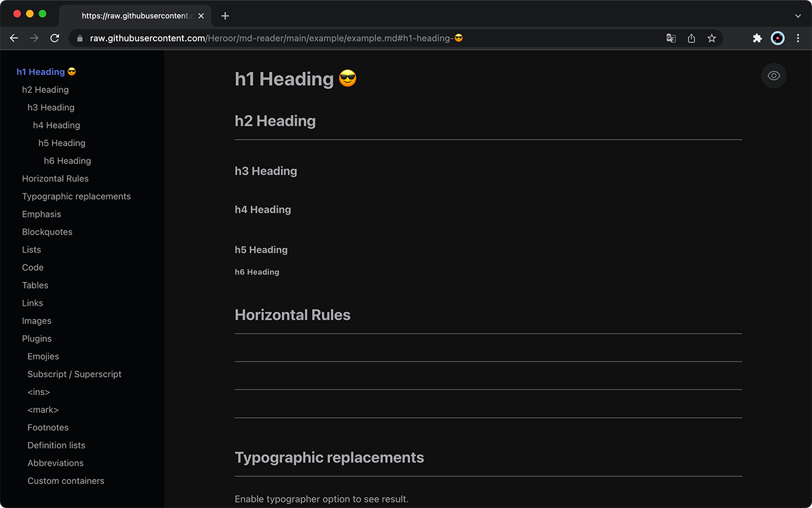Bookmark the page via the star icon
This screenshot has width=812, height=508.
(711, 38)
